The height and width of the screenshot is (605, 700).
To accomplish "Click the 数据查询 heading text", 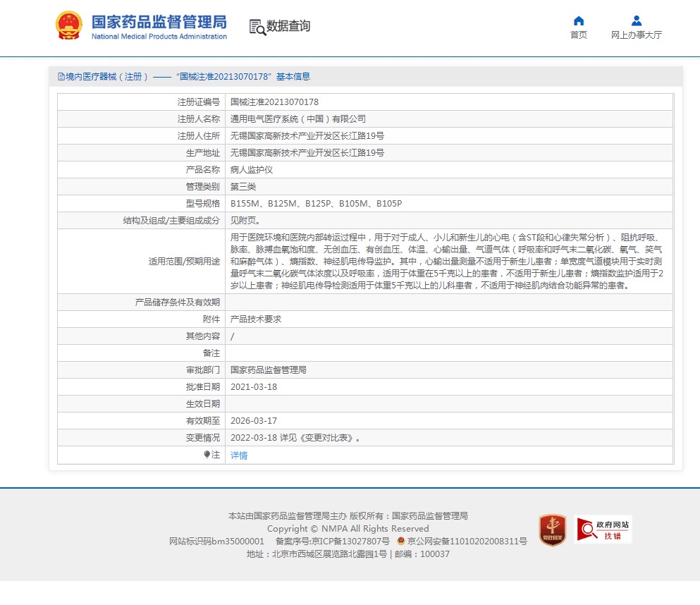I will click(288, 26).
